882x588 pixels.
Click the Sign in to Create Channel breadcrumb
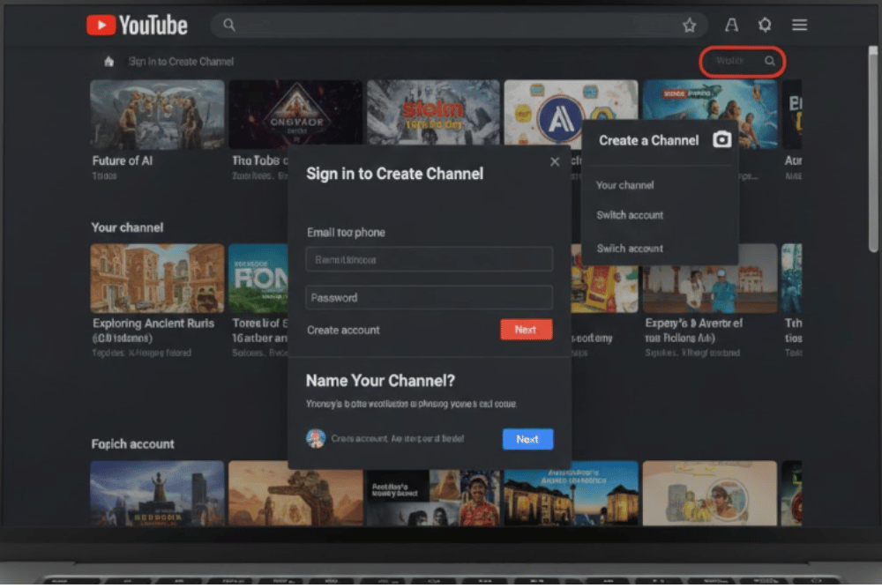(181, 62)
